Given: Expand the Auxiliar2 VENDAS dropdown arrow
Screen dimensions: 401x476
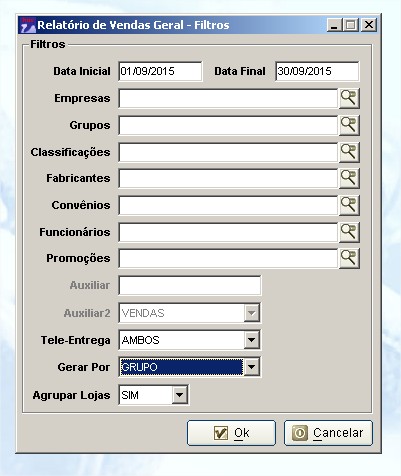Looking at the screenshot, I should tap(251, 313).
